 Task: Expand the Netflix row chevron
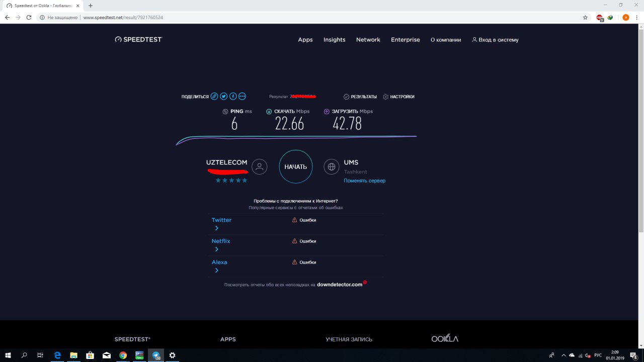pos(217,249)
